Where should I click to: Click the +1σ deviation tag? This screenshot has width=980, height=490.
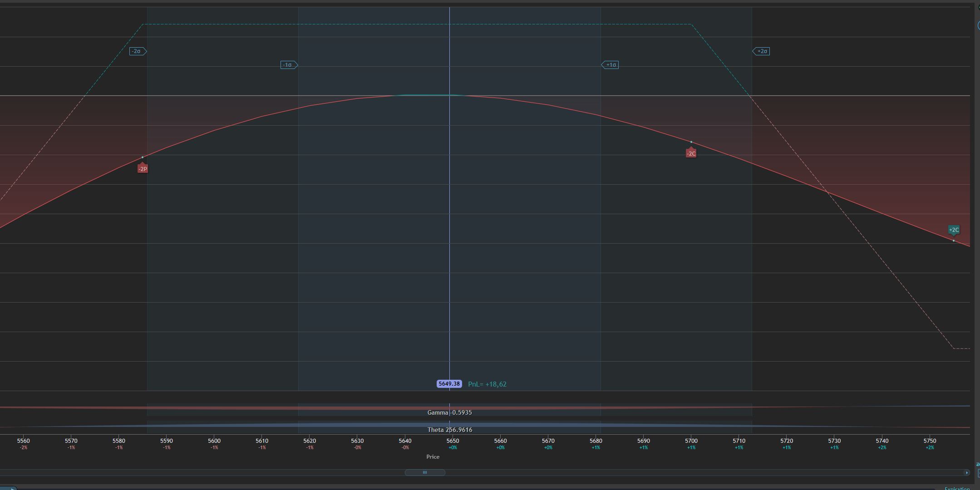point(611,65)
